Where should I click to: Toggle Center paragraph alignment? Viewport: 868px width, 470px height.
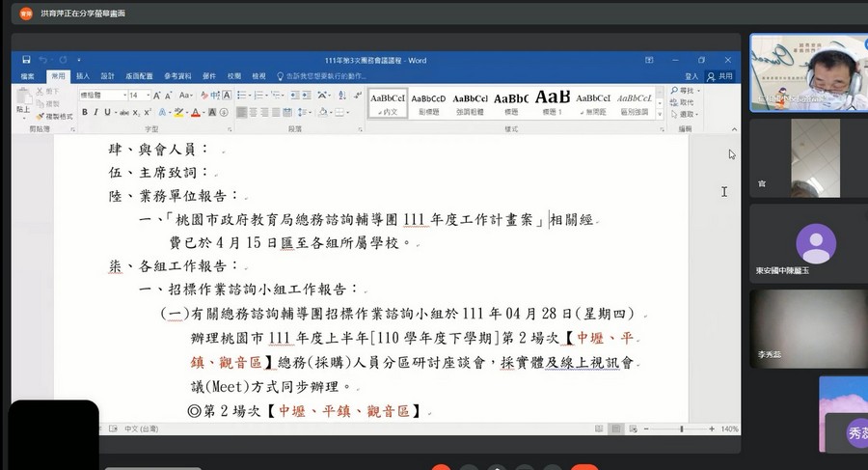[253, 113]
